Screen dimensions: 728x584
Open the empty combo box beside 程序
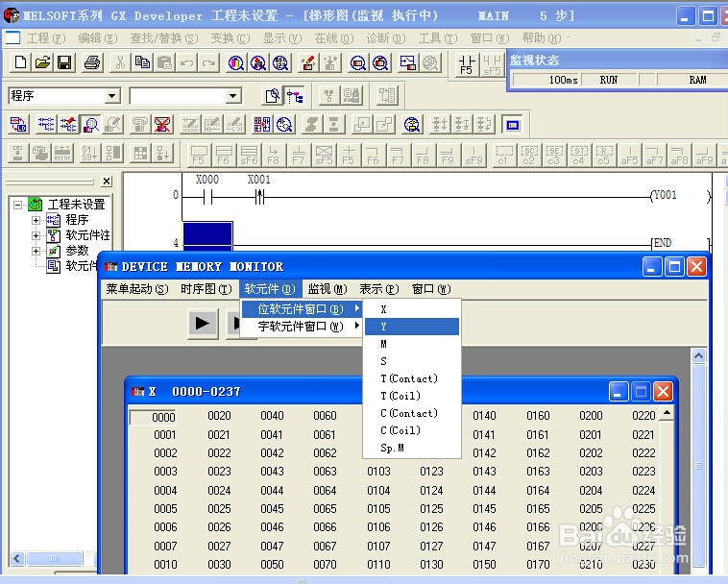tap(233, 96)
